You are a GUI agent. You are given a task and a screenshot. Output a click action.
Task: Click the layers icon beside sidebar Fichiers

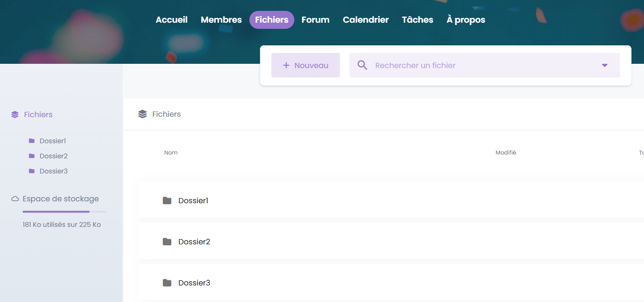pos(15,114)
